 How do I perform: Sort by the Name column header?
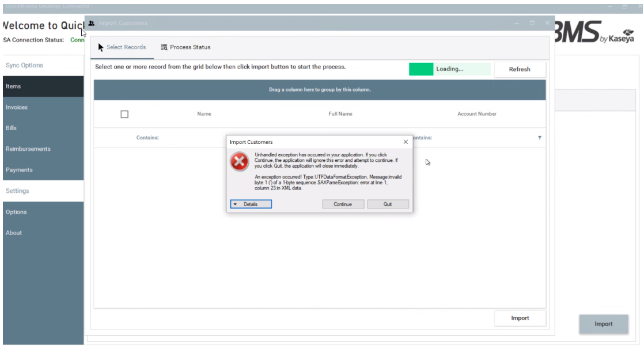(204, 114)
